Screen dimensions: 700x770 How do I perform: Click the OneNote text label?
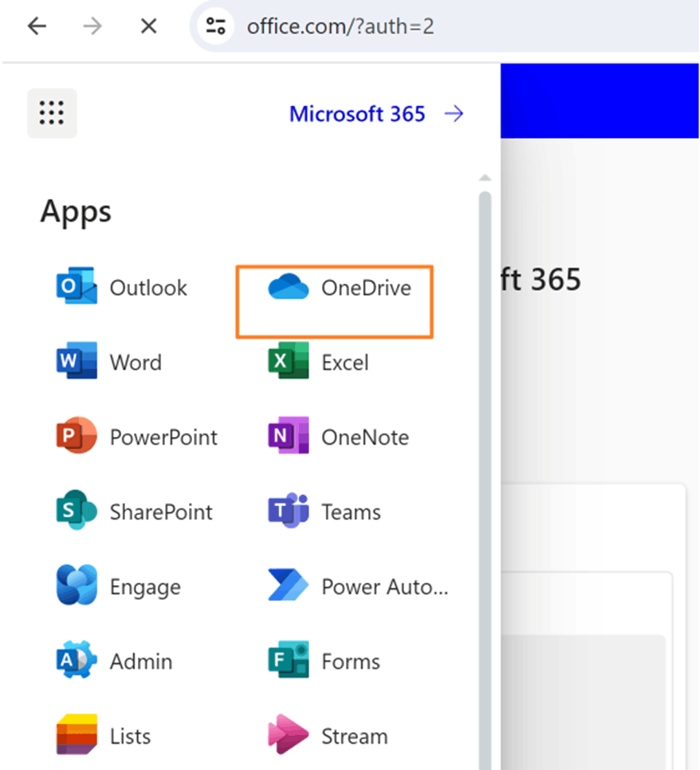(x=365, y=437)
